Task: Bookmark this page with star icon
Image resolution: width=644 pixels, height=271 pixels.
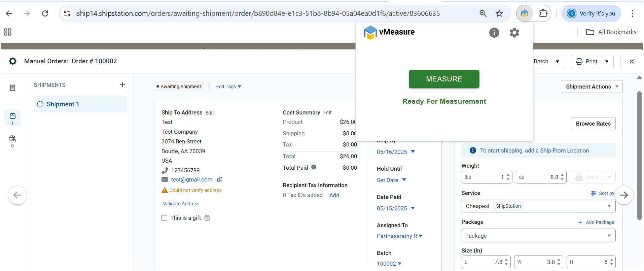Action: pyautogui.click(x=499, y=13)
